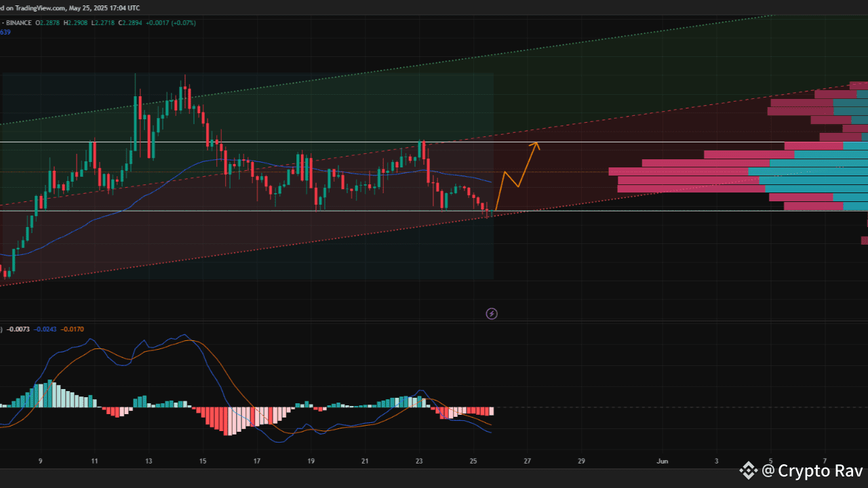
Task: Click the lightning bolt icon on the chart
Action: pyautogui.click(x=492, y=313)
